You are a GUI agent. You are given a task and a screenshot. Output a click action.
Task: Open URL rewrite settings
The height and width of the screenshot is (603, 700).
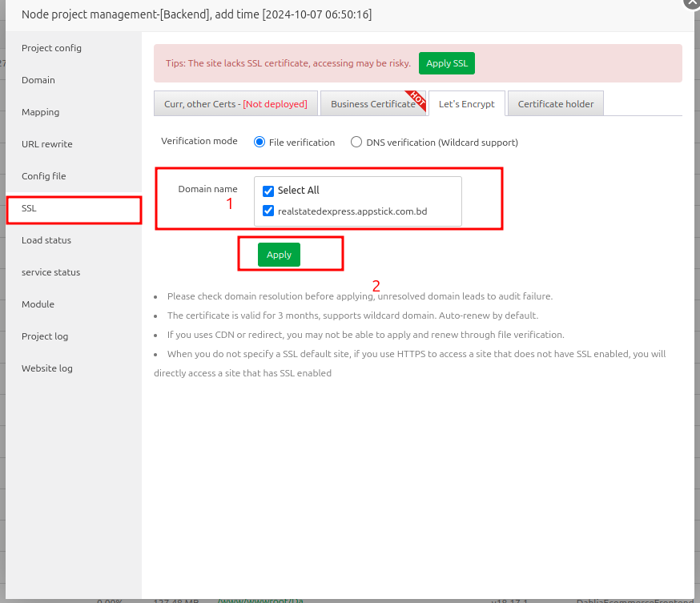47,144
